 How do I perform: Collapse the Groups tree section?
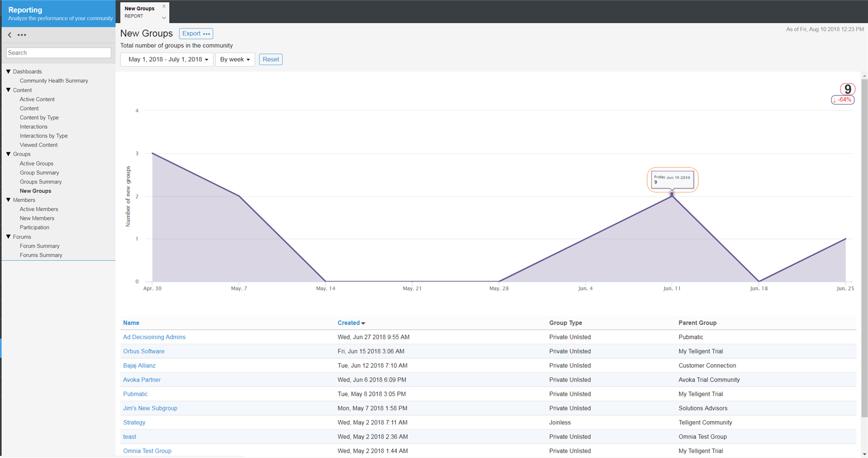tap(8, 154)
